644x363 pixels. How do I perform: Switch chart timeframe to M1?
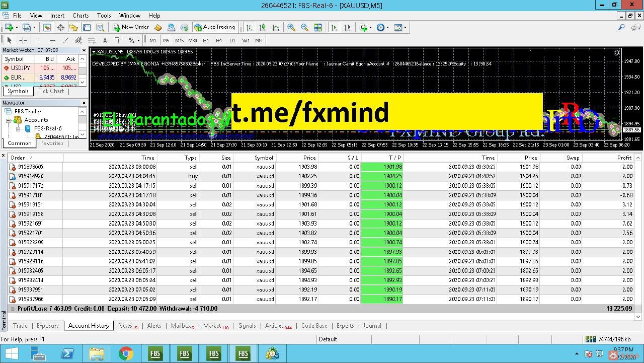(153, 40)
